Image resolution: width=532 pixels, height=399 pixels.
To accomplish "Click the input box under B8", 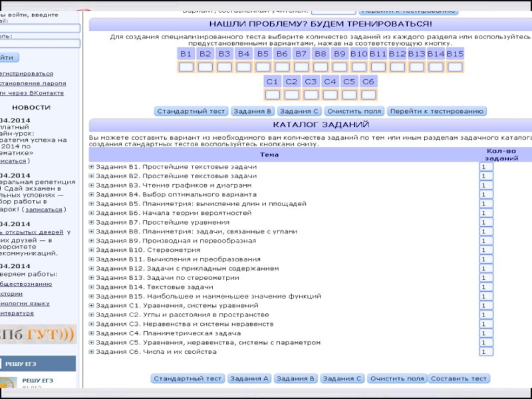I will 321,67.
